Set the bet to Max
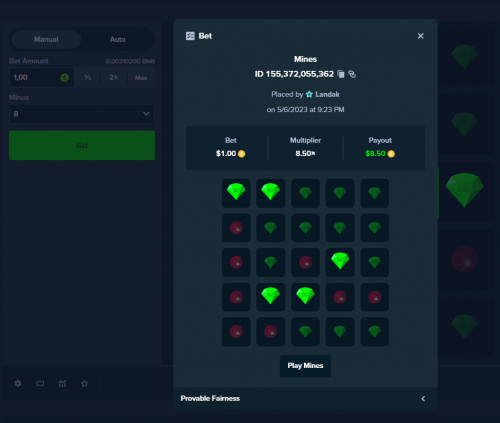 [x=141, y=78]
